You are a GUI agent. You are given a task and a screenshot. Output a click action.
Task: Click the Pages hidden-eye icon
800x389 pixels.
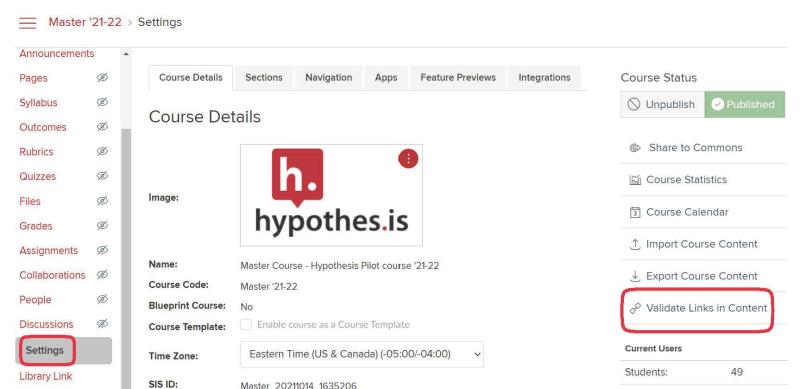(x=103, y=78)
